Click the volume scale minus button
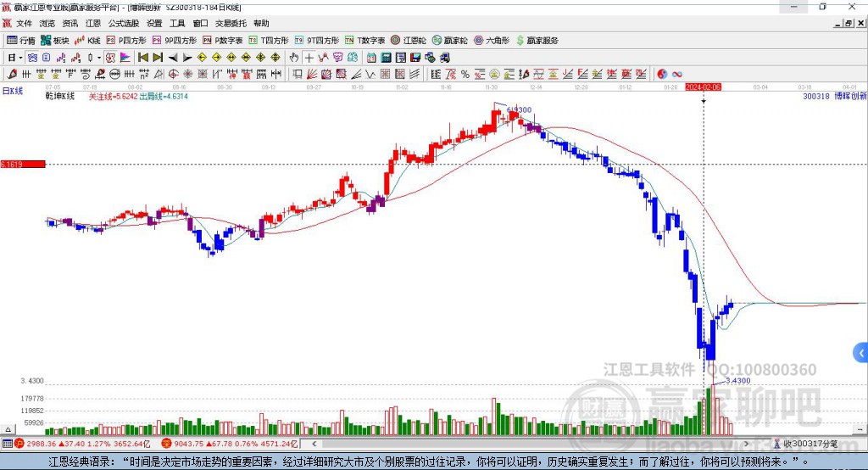The height and width of the screenshot is (470, 868). (860, 429)
